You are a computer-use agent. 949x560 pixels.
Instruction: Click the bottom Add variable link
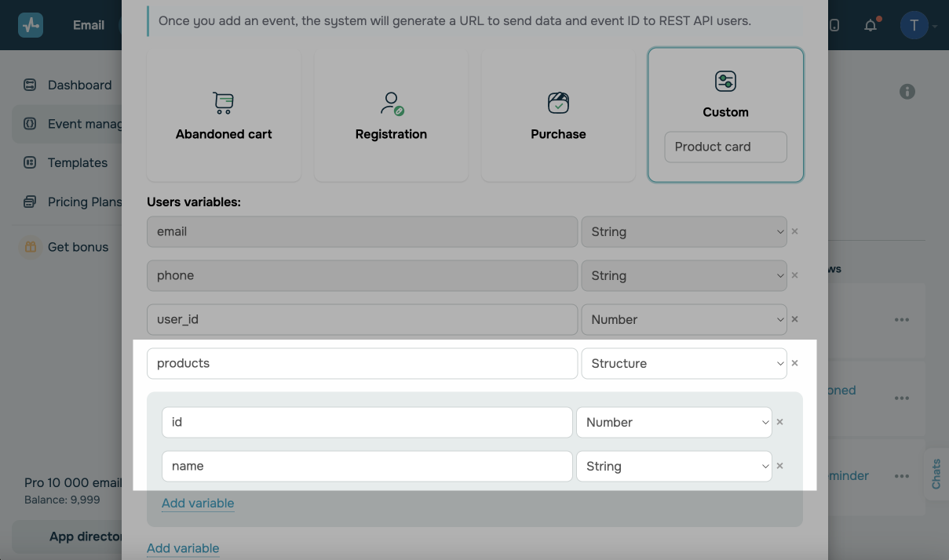[x=183, y=548]
